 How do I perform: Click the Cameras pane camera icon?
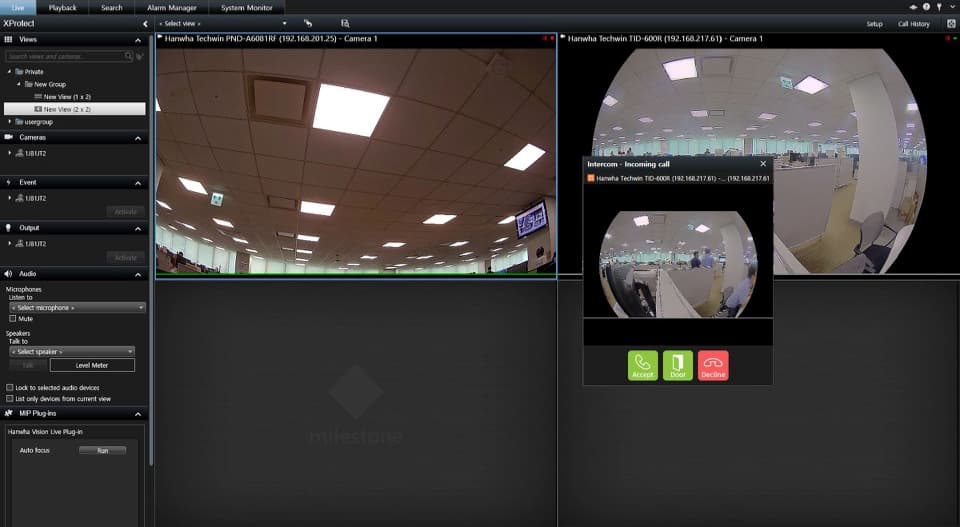tap(9, 137)
